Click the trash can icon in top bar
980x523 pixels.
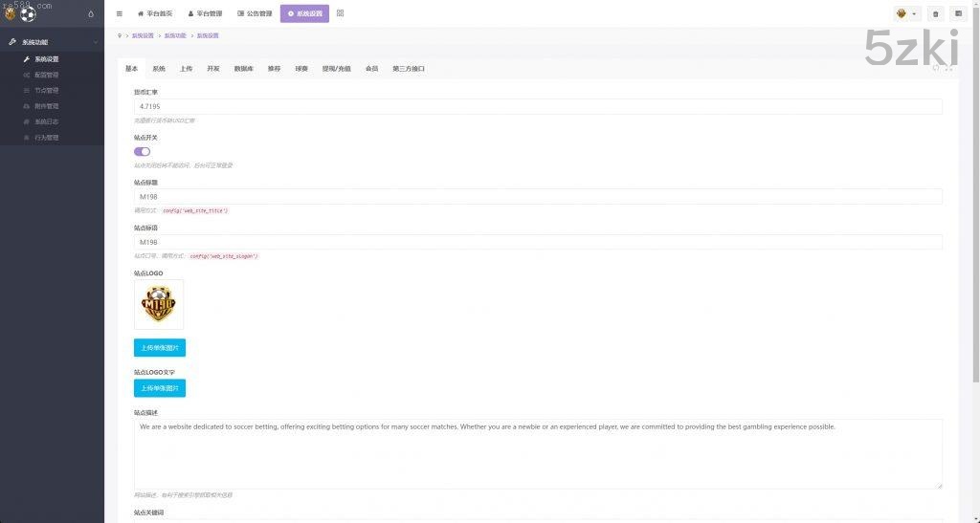(936, 13)
